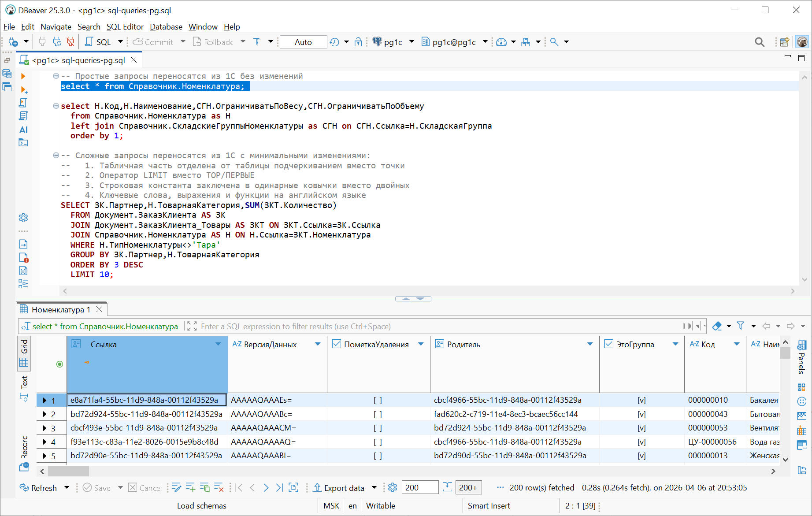Toggle auto-commit mode with the Auto button
This screenshot has width=812, height=516.
point(303,41)
